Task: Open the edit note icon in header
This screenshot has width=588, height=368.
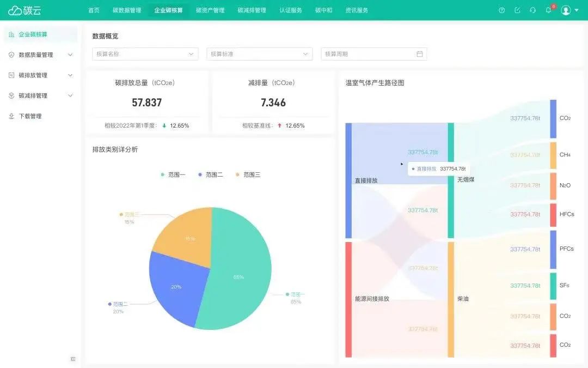Action: click(517, 10)
